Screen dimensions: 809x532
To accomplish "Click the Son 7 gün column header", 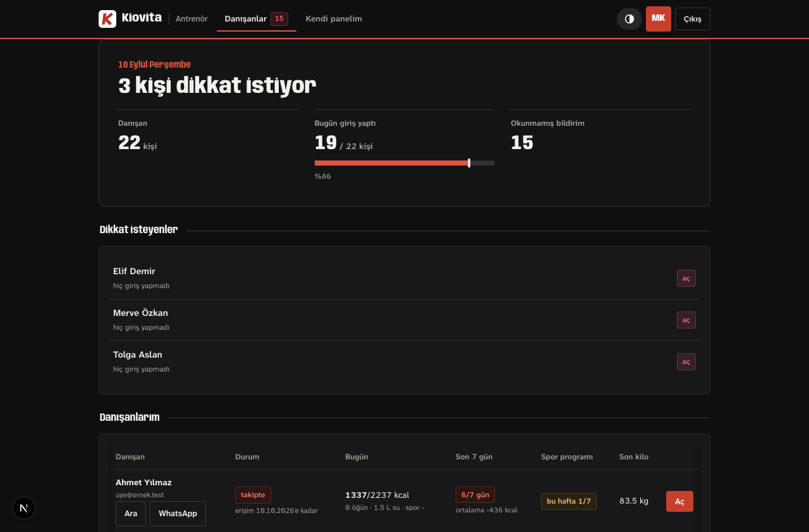I will [x=474, y=457].
